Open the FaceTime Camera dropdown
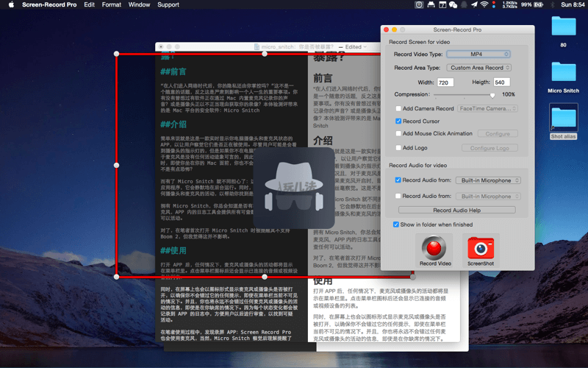 click(487, 108)
